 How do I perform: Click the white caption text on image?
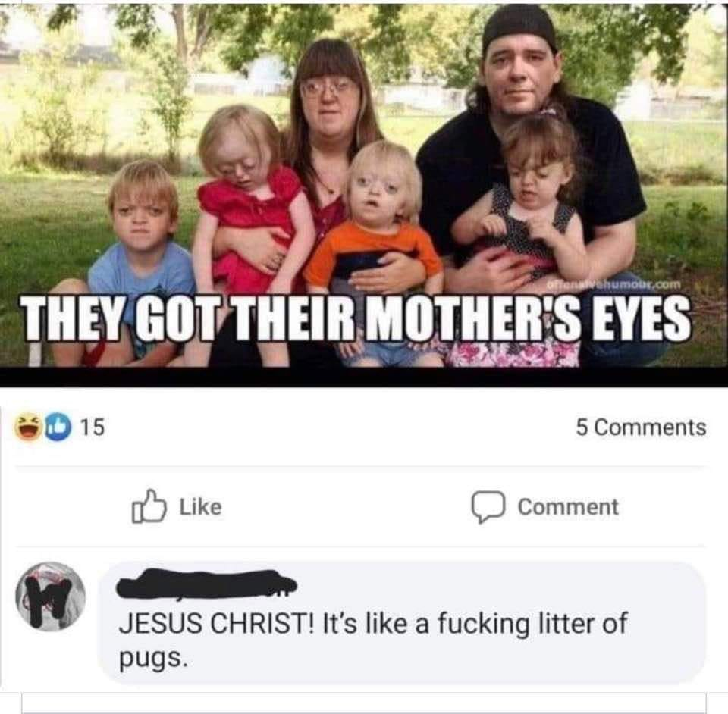[x=355, y=318]
